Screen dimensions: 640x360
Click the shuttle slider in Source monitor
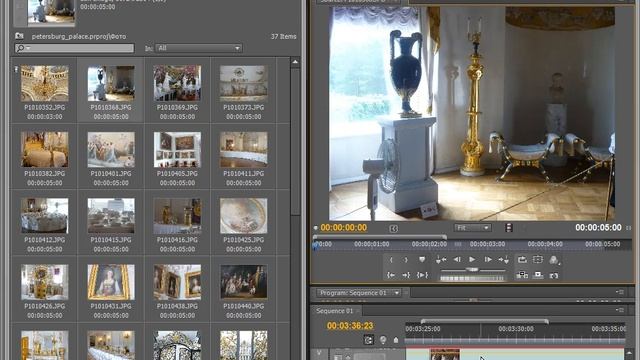(472, 269)
